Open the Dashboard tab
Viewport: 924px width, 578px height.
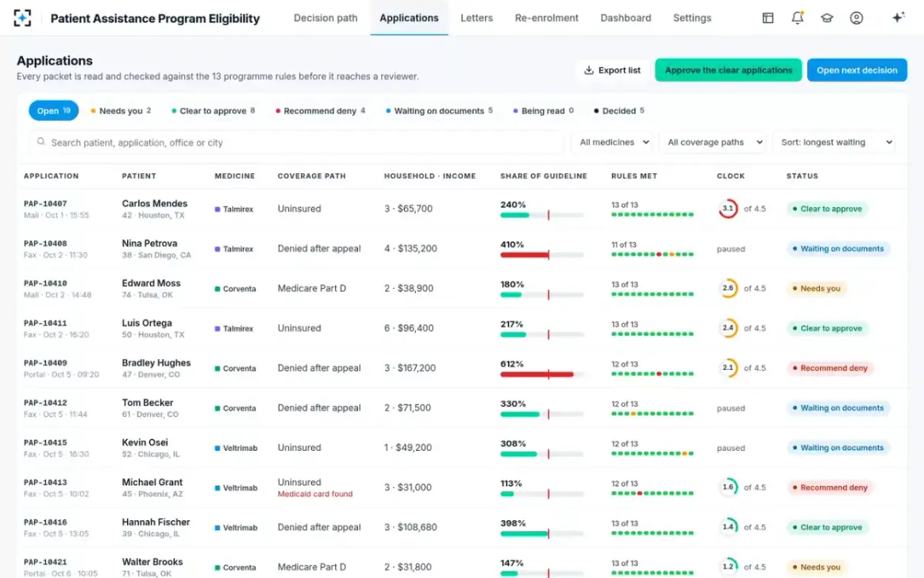coord(626,18)
